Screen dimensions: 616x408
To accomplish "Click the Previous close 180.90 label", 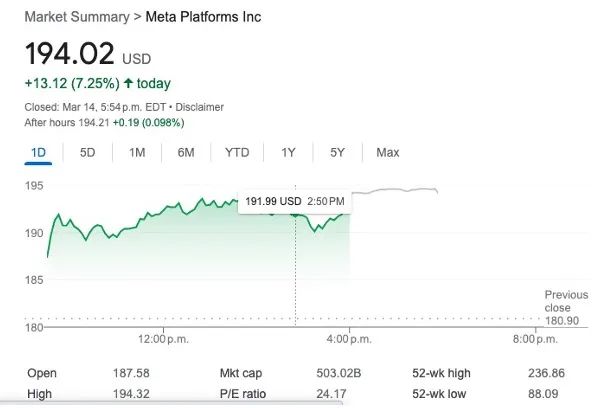I will 565,308.
